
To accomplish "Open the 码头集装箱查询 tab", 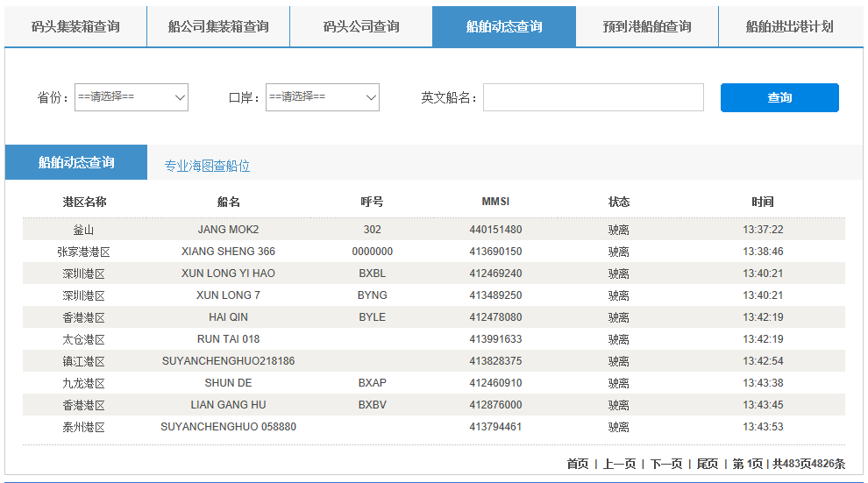I will [x=75, y=26].
